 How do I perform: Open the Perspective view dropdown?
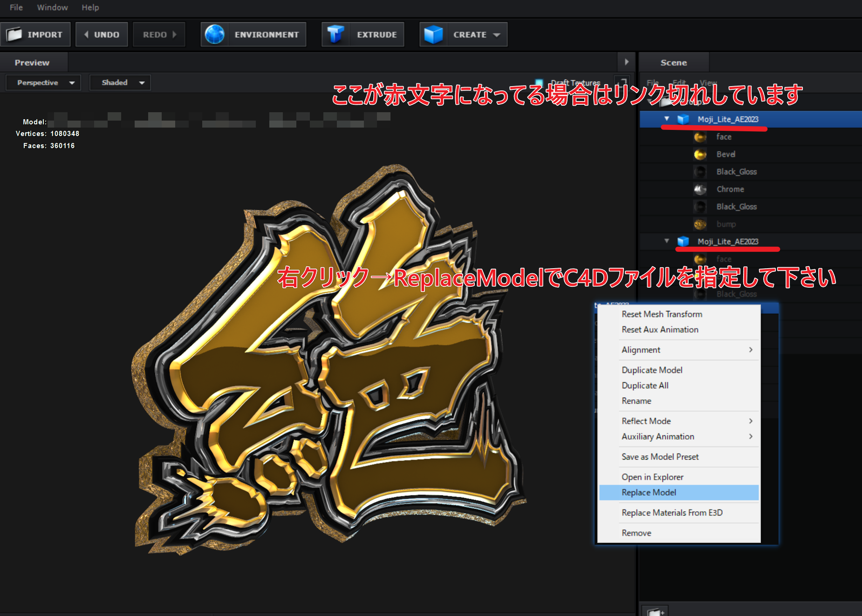pyautogui.click(x=42, y=82)
